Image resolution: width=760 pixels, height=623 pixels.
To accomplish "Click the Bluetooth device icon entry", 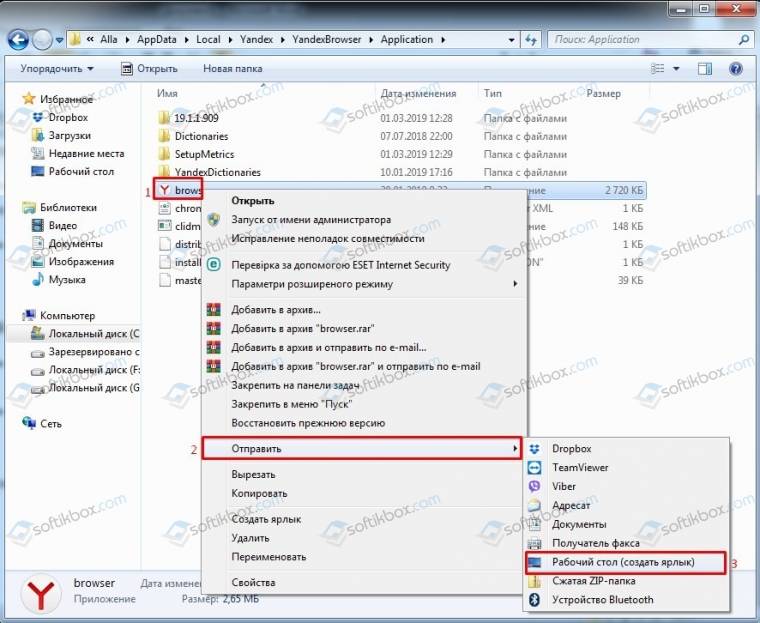I will click(x=535, y=600).
